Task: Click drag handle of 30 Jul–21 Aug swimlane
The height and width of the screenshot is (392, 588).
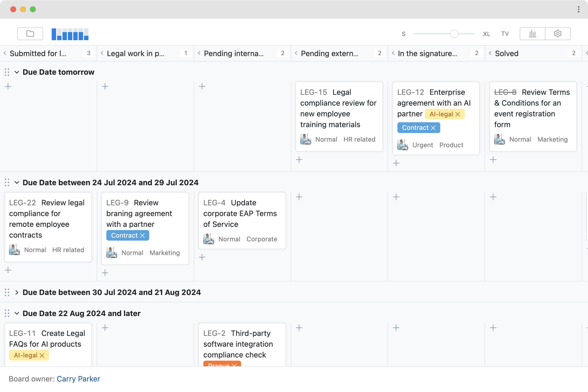Action: 7,292
